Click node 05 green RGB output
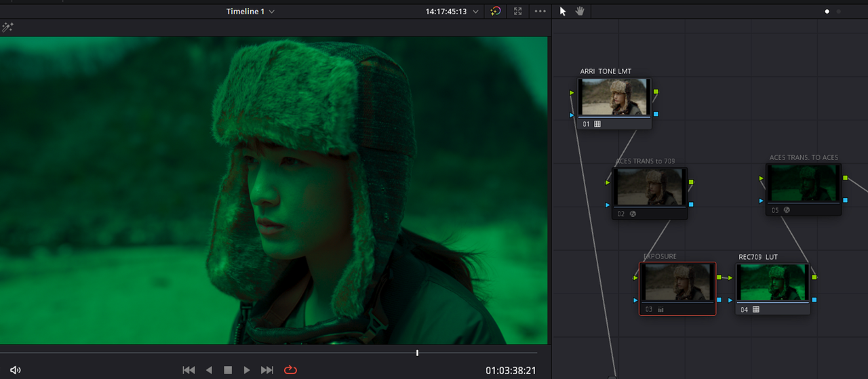This screenshot has height=379, width=868. click(845, 178)
